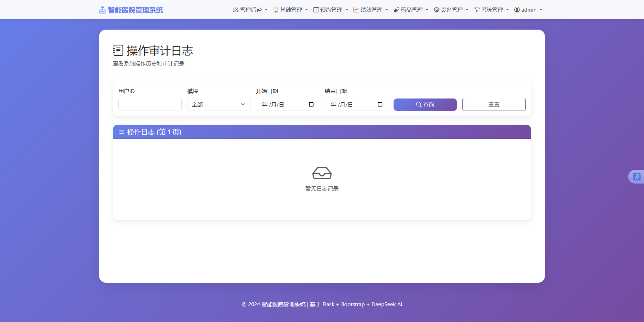Click the speedometer icon beside 管理后台

pos(236,10)
